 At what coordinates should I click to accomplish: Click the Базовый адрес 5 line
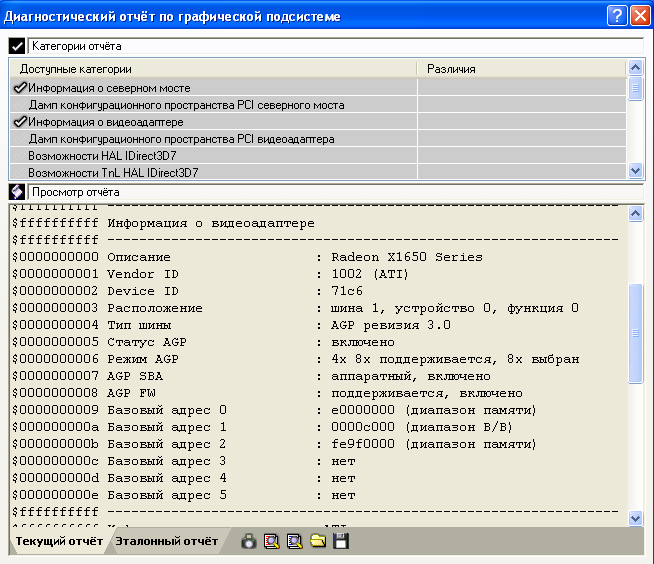[x=184, y=495]
